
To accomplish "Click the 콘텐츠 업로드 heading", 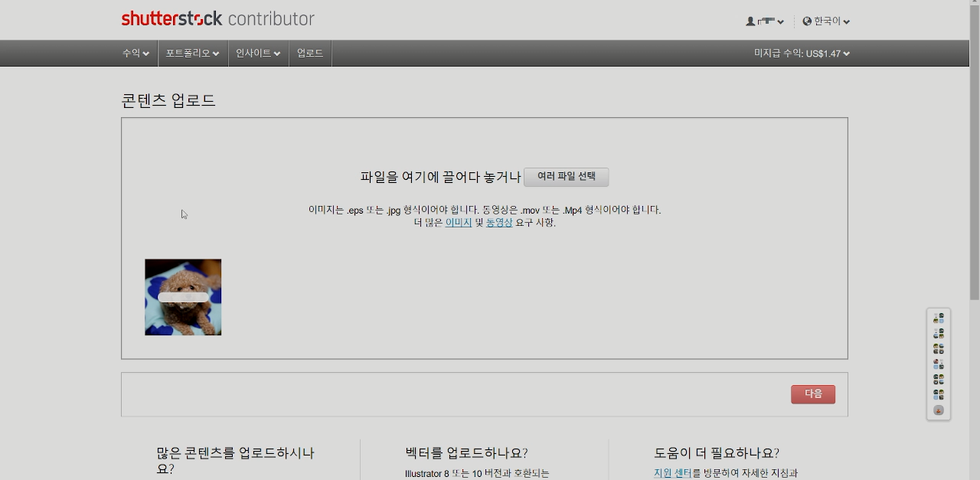I will pos(168,100).
